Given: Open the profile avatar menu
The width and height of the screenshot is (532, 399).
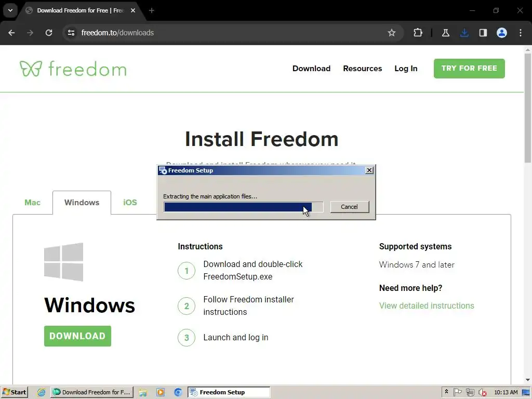Looking at the screenshot, I should point(501,33).
